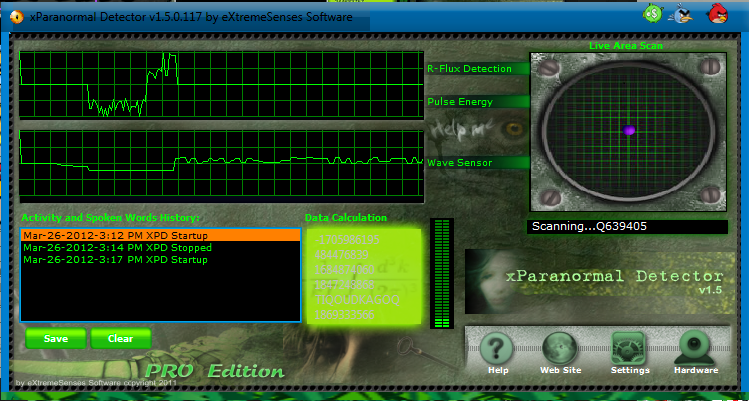749x401 pixels.
Task: Click the lower Wave Sensor waveform graph
Action: pos(221,166)
